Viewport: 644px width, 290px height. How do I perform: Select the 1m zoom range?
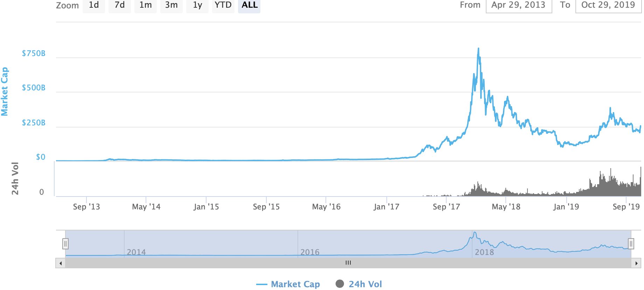tap(146, 5)
